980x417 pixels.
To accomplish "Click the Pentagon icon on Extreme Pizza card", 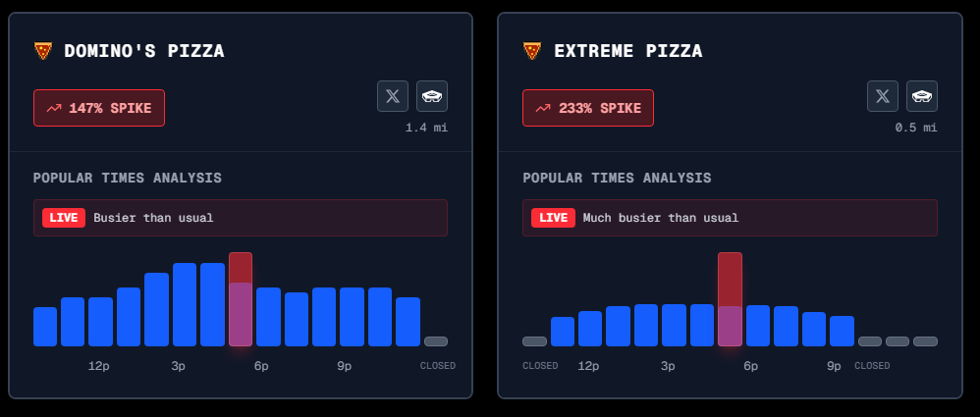I will point(922,96).
